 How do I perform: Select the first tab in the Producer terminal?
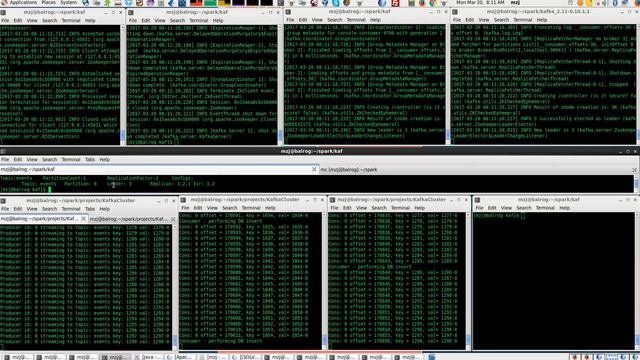44,219
